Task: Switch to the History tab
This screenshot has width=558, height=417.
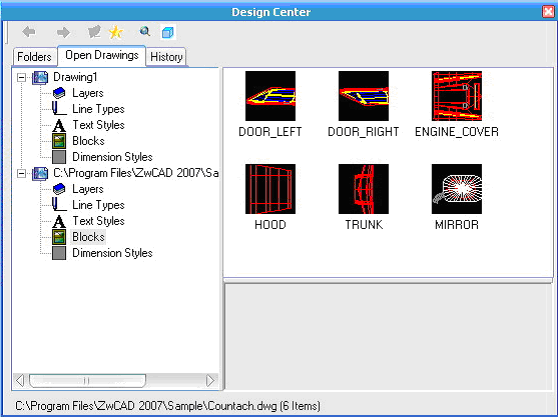Action: [x=166, y=57]
